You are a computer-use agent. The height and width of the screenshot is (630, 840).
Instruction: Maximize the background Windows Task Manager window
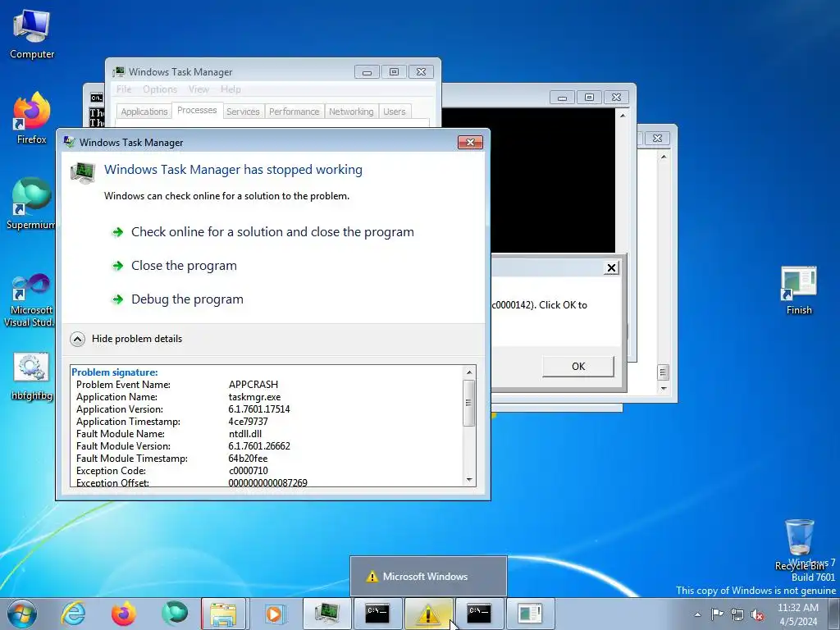[394, 72]
